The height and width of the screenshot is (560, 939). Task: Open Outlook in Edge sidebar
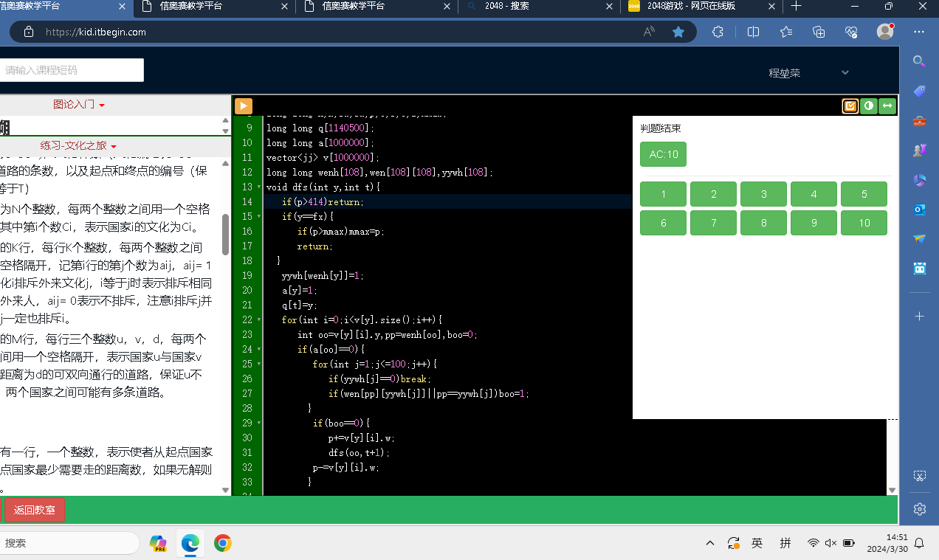click(x=919, y=210)
